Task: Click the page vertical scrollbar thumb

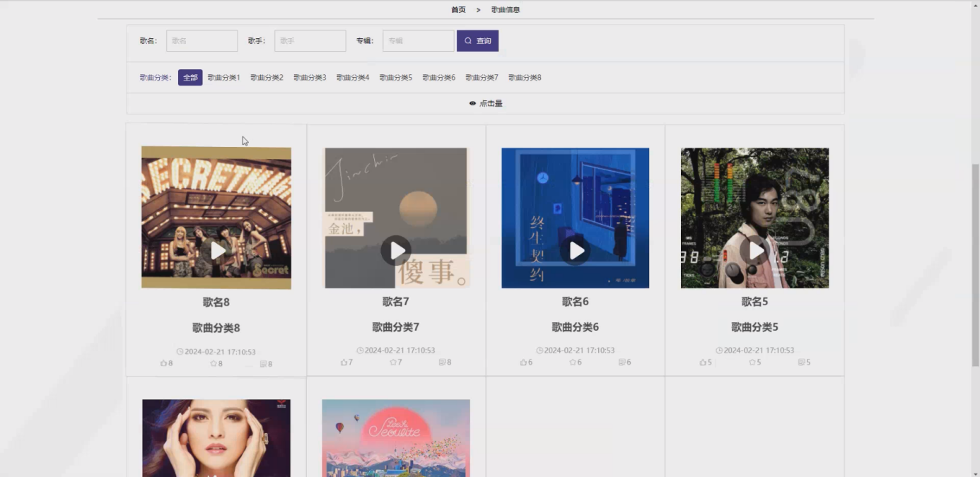Action: tap(976, 265)
